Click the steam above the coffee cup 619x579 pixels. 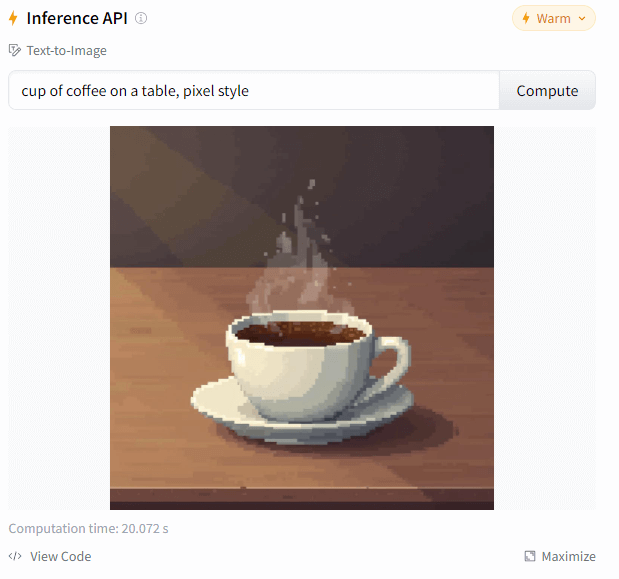pos(300,253)
